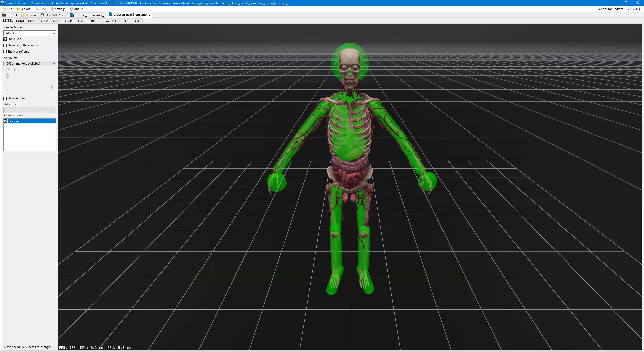The width and height of the screenshot is (644, 352).
Task: Select the MODEL sub-tab
Action: tap(8, 21)
